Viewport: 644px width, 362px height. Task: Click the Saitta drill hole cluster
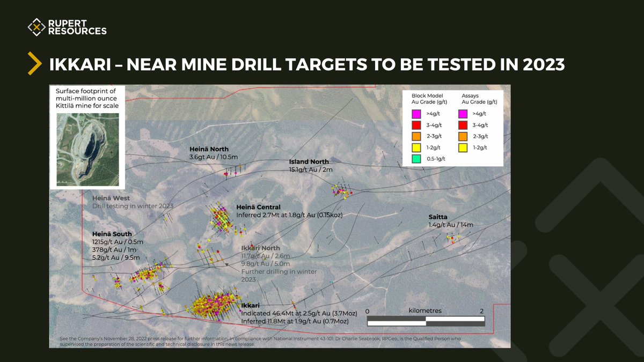452,238
